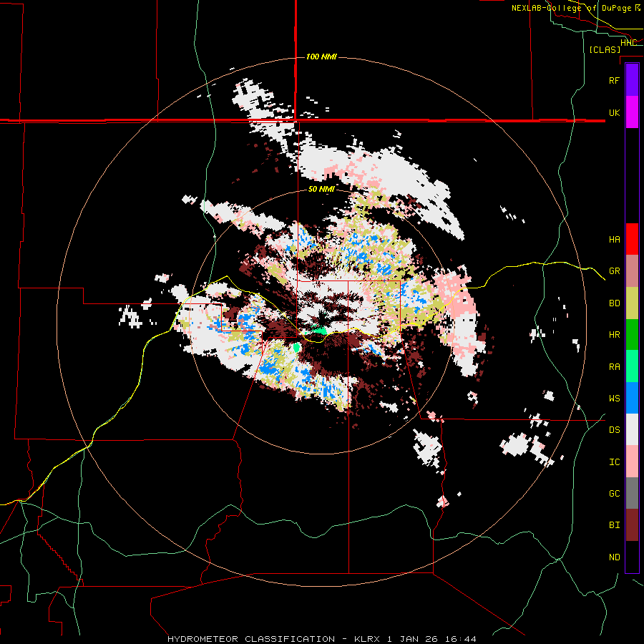The image size is (644, 644).
Task: Click the KLRX radar site identifier
Action: (367, 639)
